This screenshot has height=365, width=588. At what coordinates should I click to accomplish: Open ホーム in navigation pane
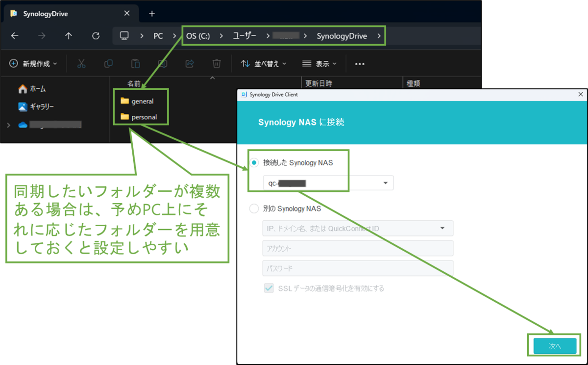click(x=32, y=89)
